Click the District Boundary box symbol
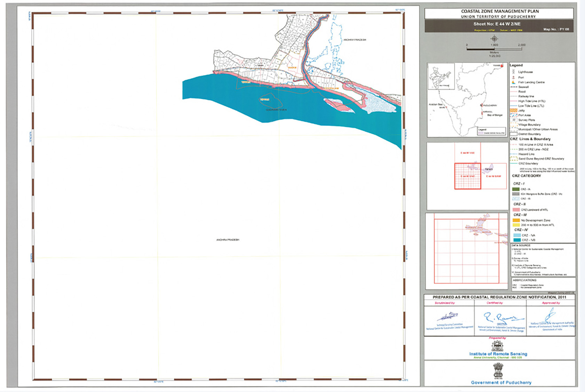585x392 pixels. (x=513, y=134)
